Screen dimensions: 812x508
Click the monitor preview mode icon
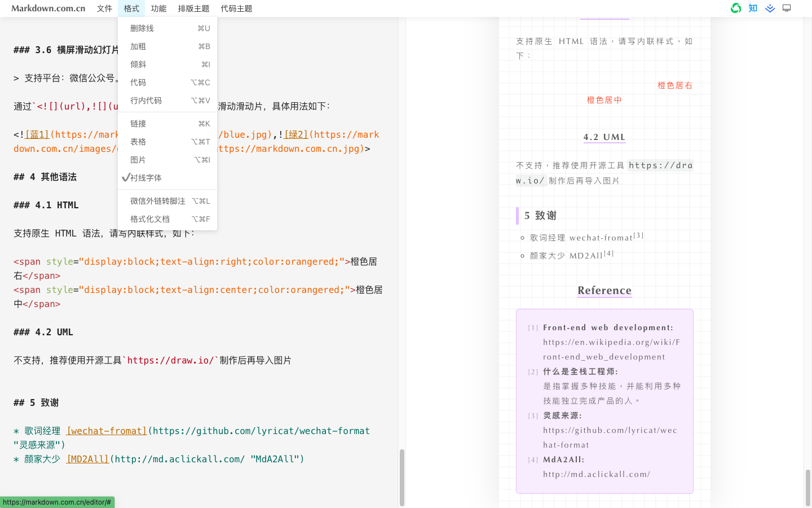pos(787,8)
